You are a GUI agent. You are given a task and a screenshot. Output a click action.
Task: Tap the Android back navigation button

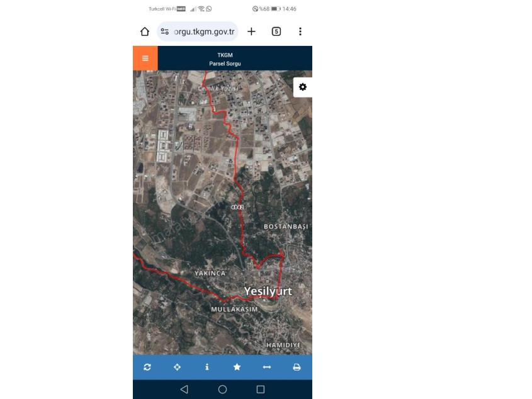[x=184, y=389]
